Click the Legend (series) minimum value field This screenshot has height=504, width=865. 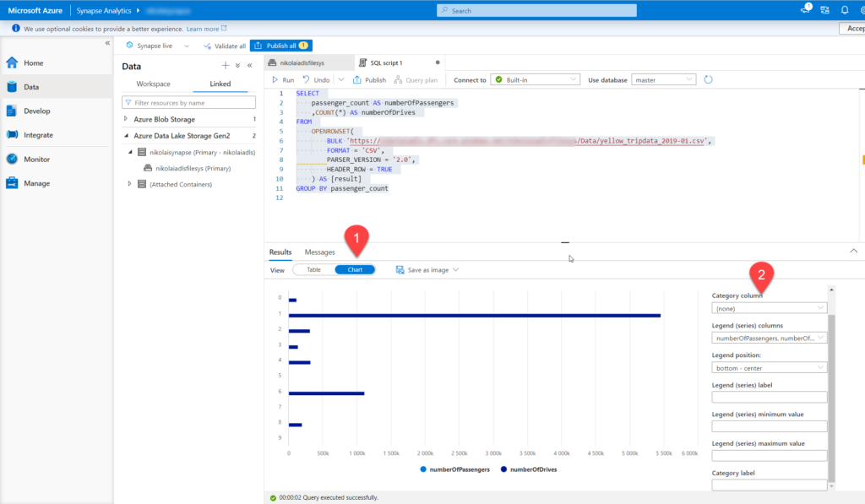point(769,426)
